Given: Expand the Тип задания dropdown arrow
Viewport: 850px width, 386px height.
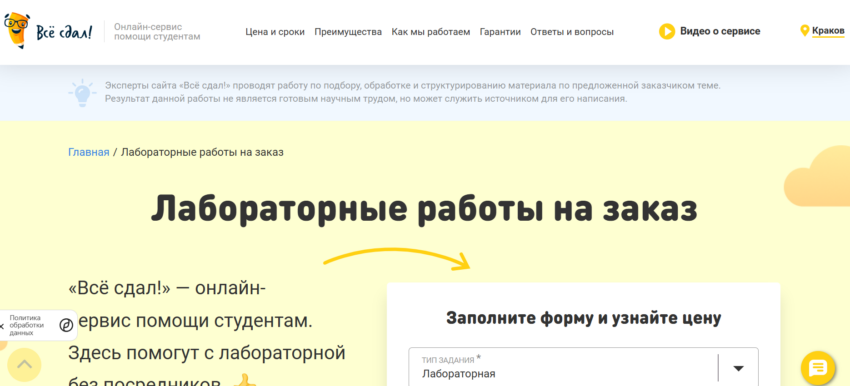Looking at the screenshot, I should (x=738, y=368).
